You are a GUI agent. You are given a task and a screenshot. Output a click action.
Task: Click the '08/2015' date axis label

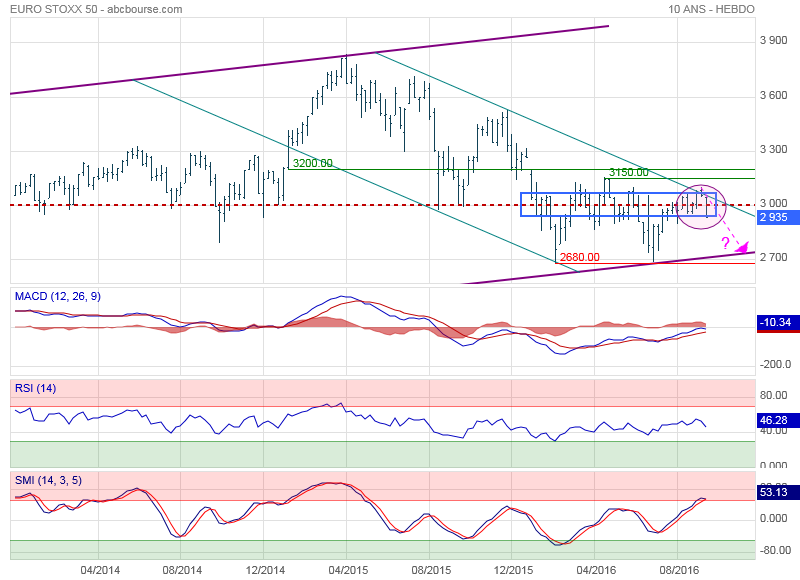point(431,570)
